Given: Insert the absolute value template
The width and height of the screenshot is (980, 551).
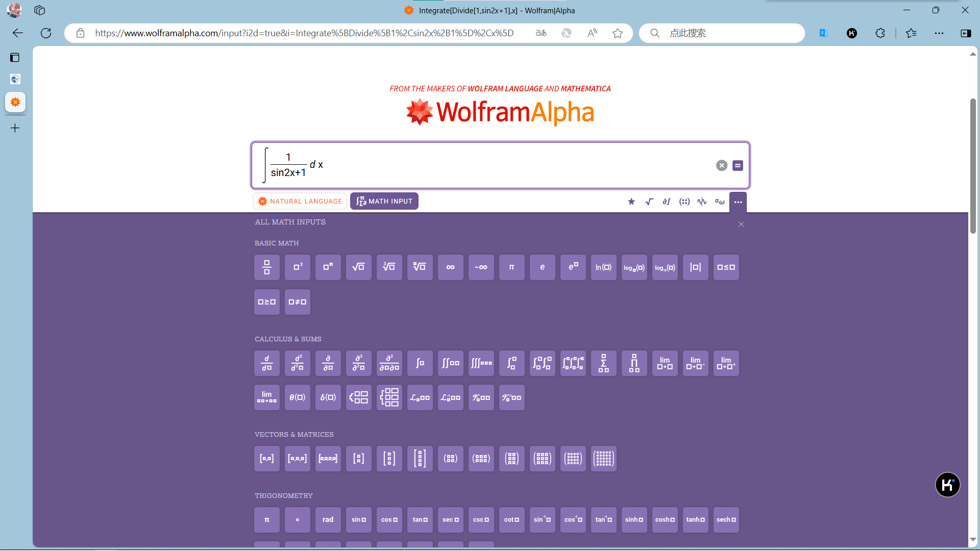Looking at the screenshot, I should coord(695,267).
